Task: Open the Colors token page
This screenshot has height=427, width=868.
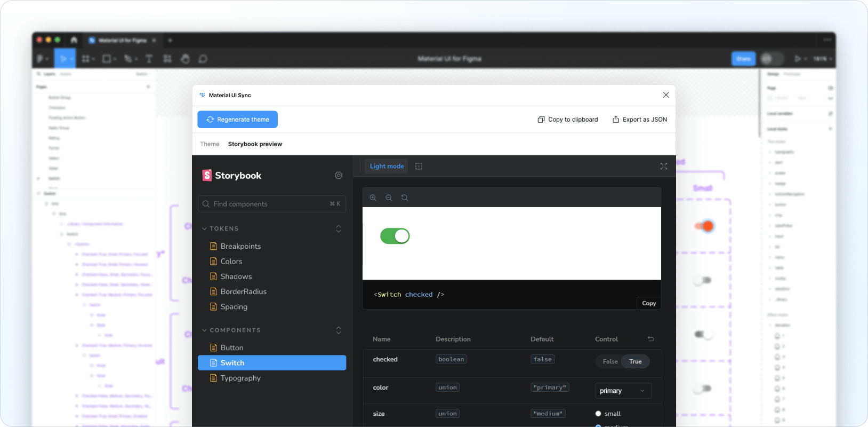Action: coord(231,262)
